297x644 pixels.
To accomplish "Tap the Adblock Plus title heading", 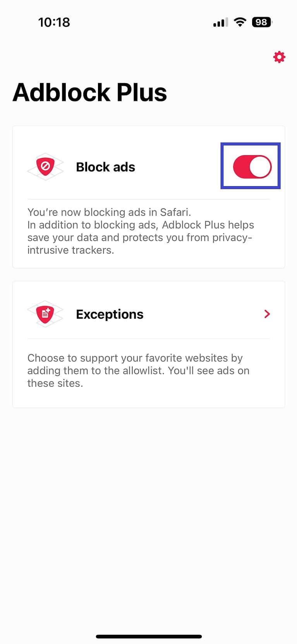I will 90,92.
